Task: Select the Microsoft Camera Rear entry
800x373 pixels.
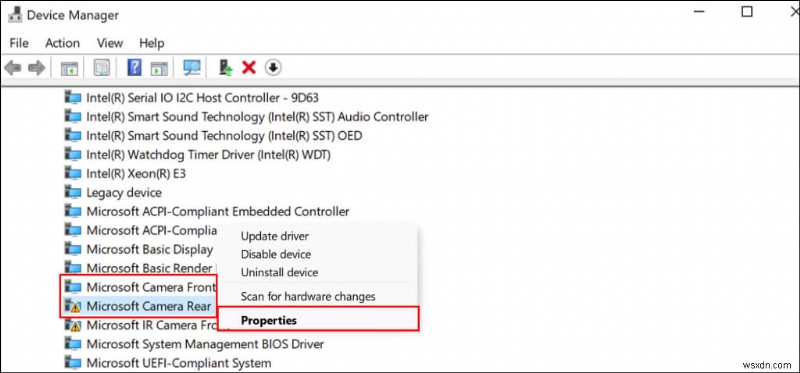Action: [148, 306]
